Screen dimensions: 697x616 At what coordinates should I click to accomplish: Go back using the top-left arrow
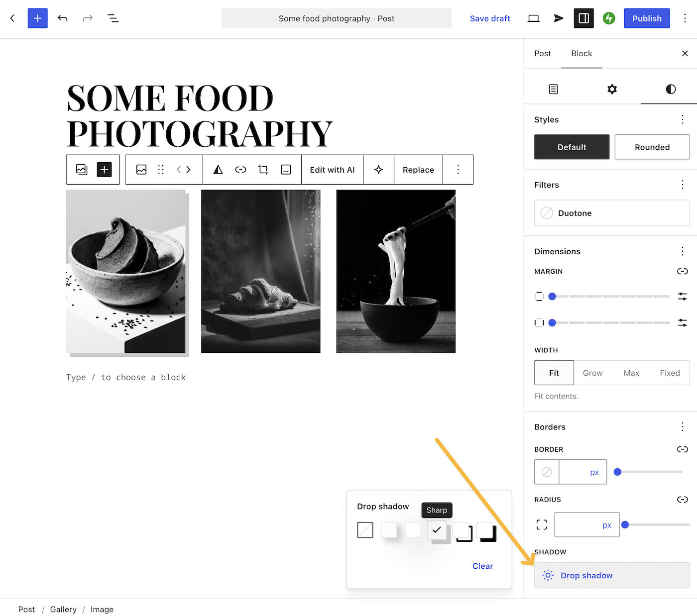(x=12, y=18)
